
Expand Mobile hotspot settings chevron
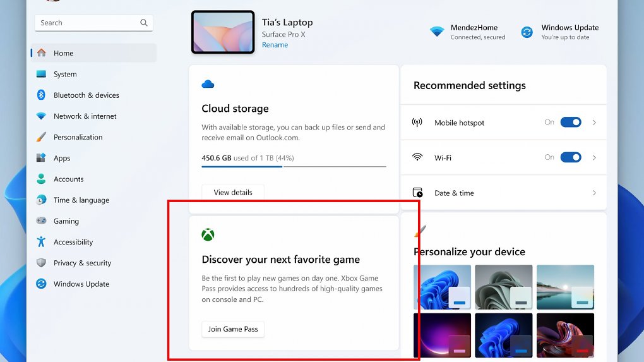[x=594, y=123]
